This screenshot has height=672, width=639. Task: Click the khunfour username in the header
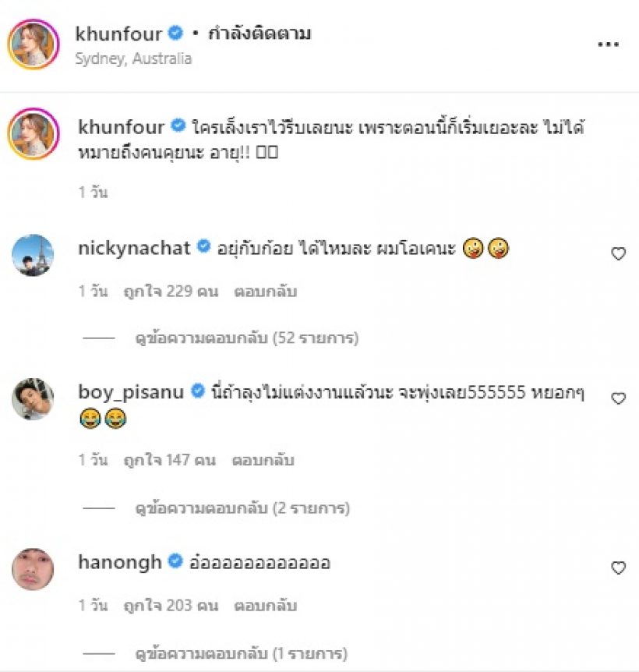[118, 34]
